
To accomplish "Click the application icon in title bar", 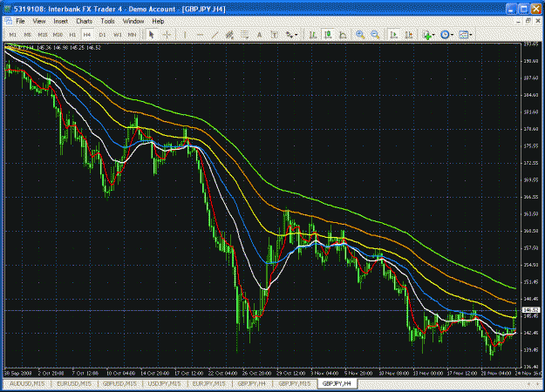I will click(x=7, y=9).
